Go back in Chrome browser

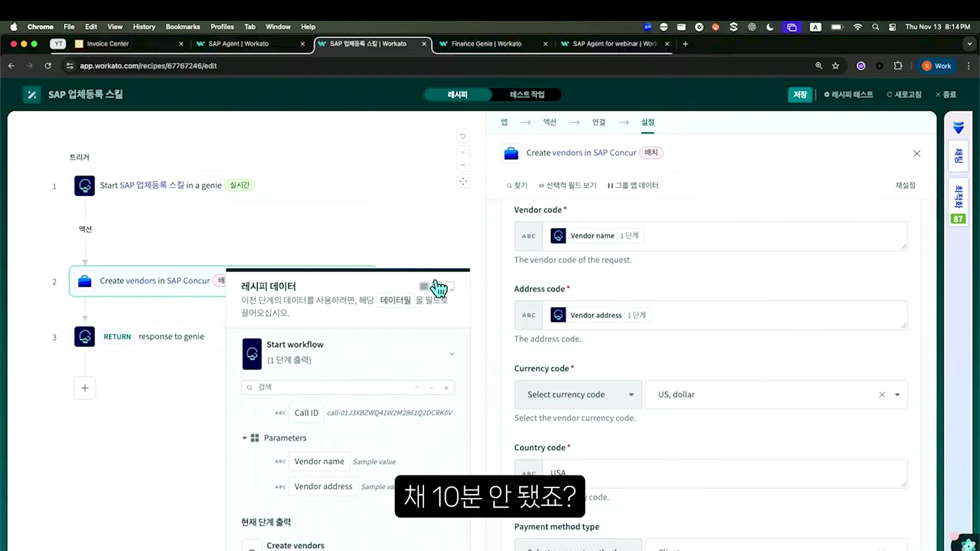tap(11, 66)
